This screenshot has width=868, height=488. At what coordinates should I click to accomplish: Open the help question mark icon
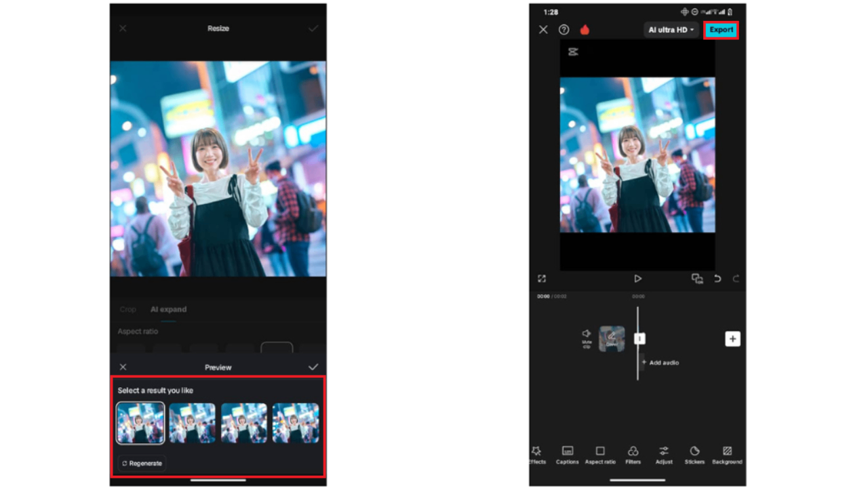coord(563,29)
